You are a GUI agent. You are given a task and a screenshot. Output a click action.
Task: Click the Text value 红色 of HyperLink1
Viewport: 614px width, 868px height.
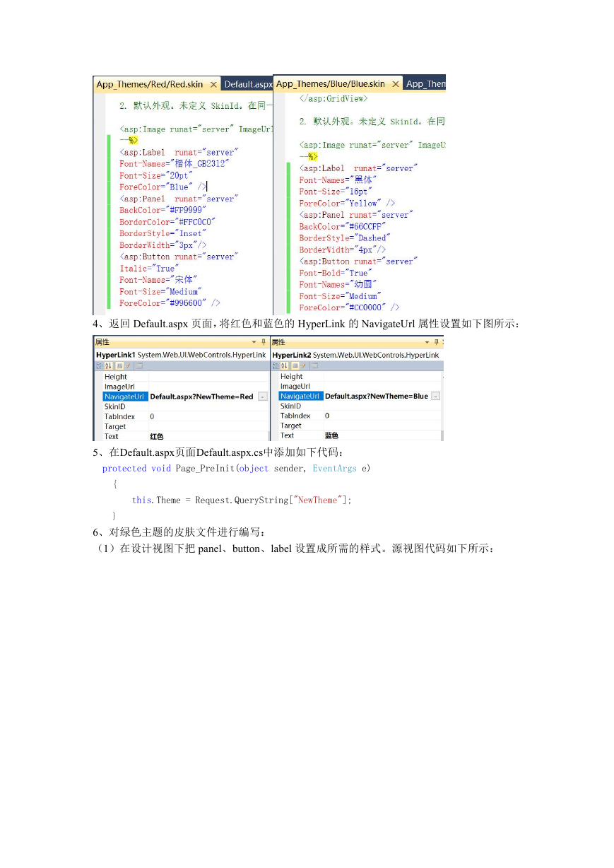pyautogui.click(x=156, y=436)
